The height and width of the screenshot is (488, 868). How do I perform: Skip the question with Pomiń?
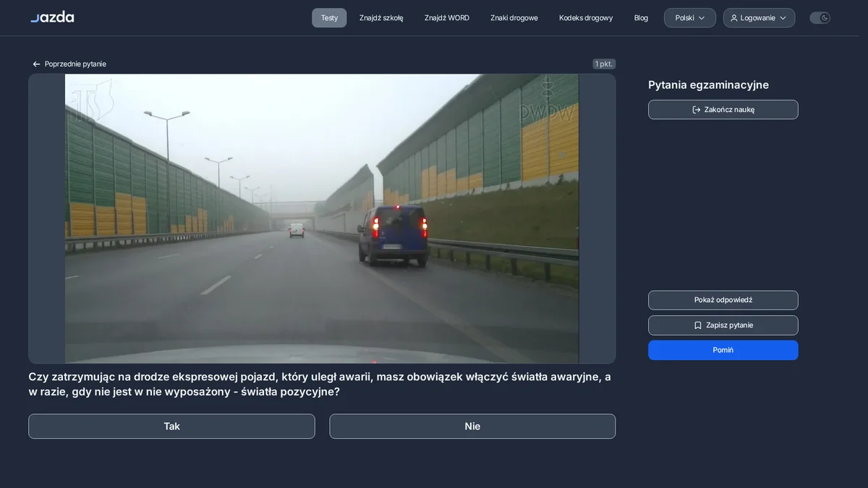point(723,350)
